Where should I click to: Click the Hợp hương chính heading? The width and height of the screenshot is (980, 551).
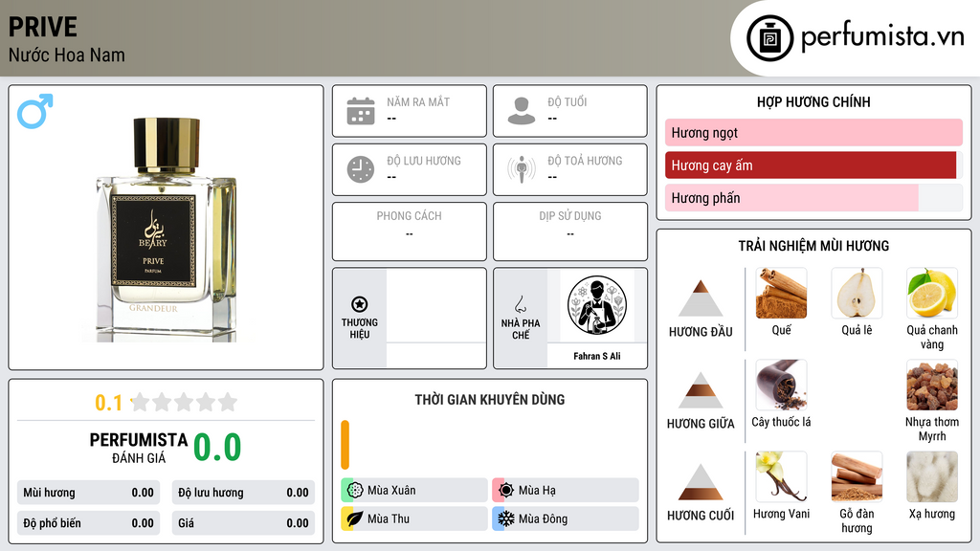pos(813,101)
